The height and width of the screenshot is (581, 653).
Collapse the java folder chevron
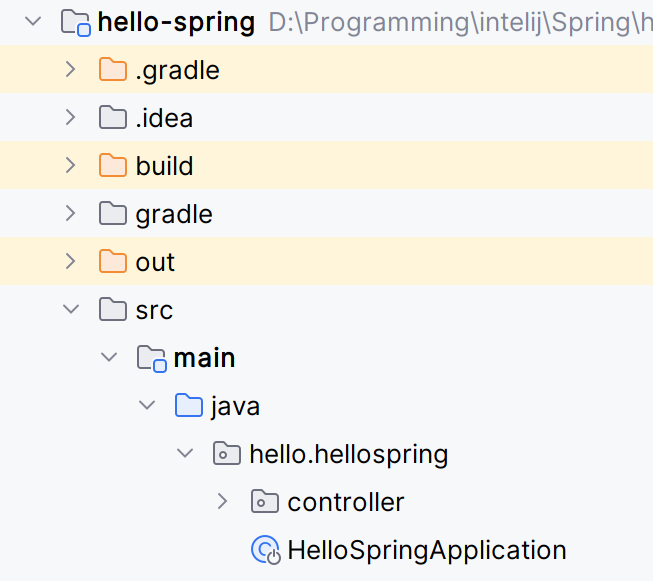click(x=147, y=406)
